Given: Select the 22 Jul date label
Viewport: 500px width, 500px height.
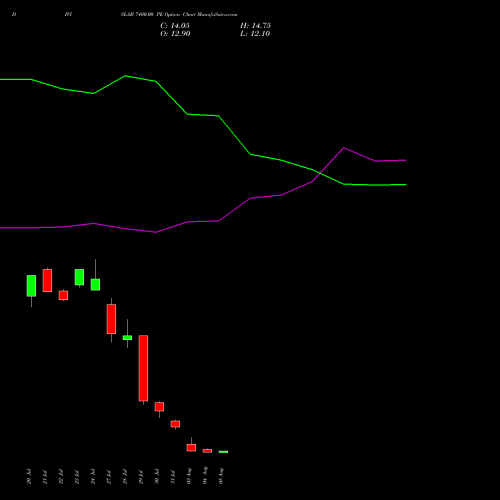Looking at the screenshot, I should pos(61,476).
